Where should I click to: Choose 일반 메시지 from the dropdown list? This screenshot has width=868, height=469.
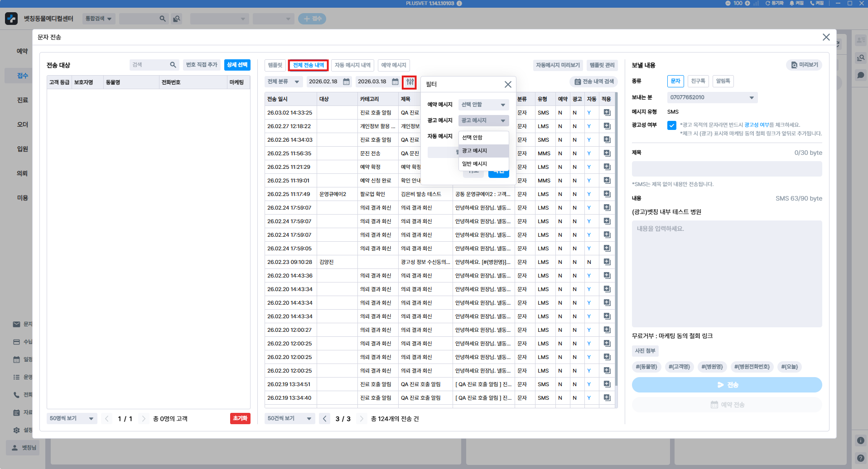[475, 164]
